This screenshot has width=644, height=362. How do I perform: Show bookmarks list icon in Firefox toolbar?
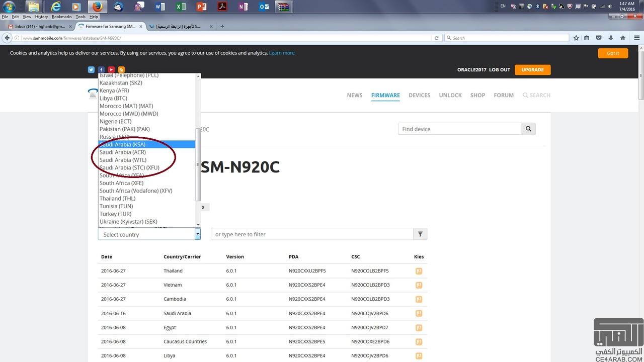tap(588, 38)
